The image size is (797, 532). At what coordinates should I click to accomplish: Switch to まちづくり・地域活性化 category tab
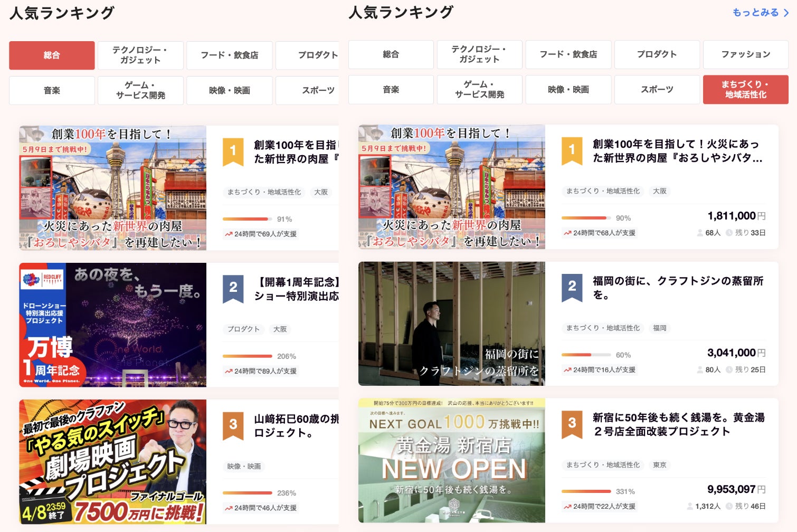pos(745,89)
